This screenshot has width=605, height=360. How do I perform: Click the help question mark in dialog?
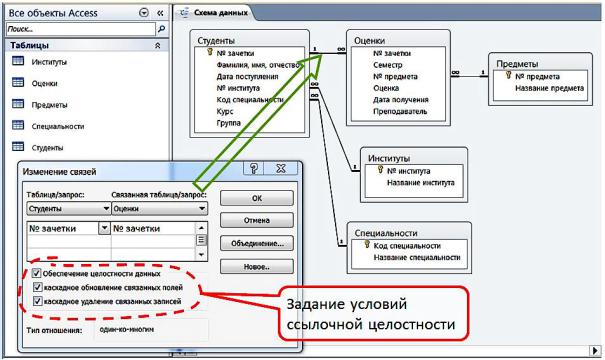pos(253,169)
